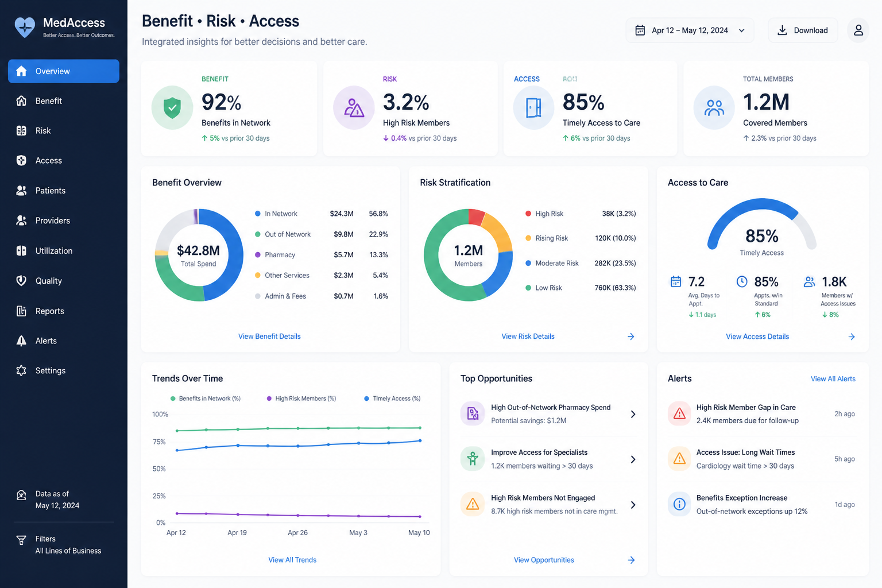Click the In Network blue legend dot
The width and height of the screenshot is (882, 588).
258,214
